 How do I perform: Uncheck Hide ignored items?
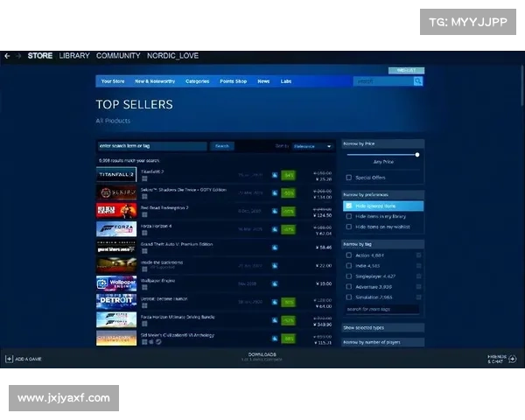tap(349, 206)
